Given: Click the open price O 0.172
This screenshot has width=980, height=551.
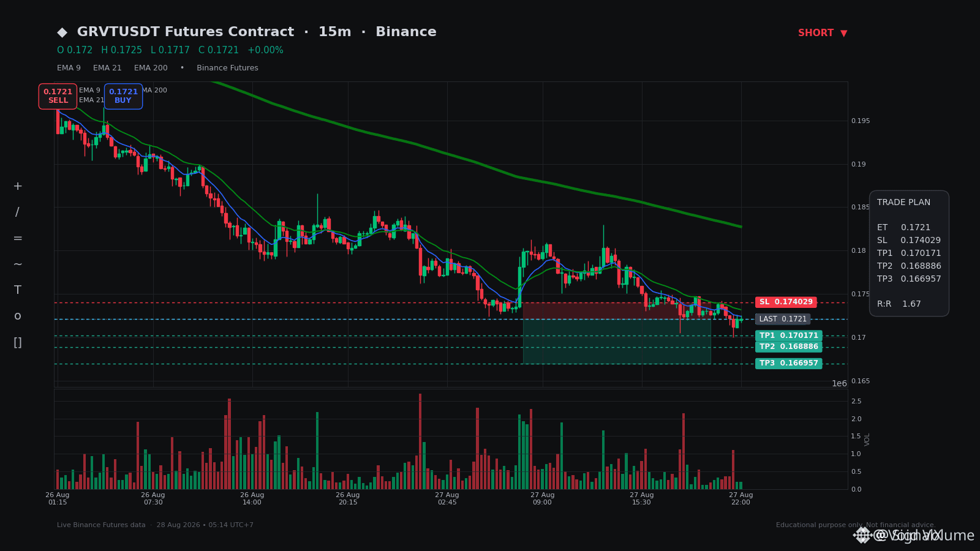Looking at the screenshot, I should 75,50.
